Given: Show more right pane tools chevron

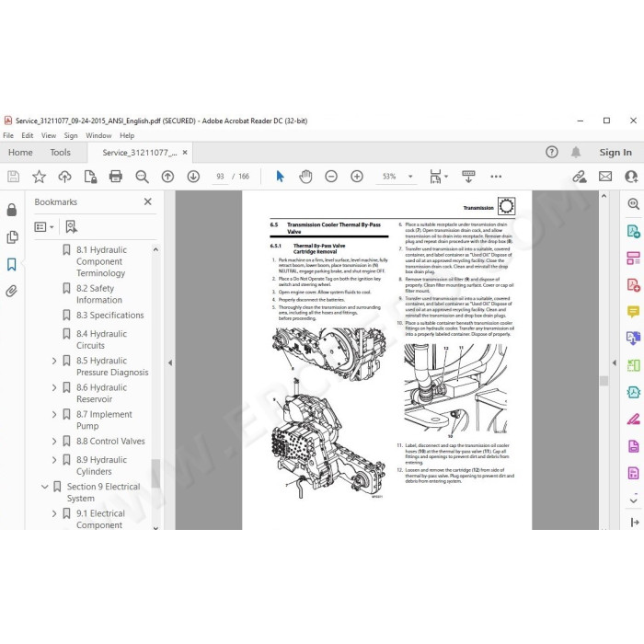Looking at the screenshot, I should click(x=633, y=500).
